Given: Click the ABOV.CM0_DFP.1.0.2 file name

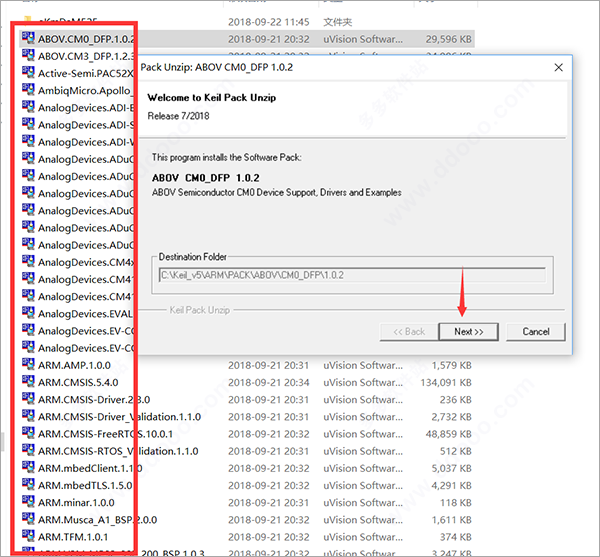Looking at the screenshot, I should [x=86, y=39].
